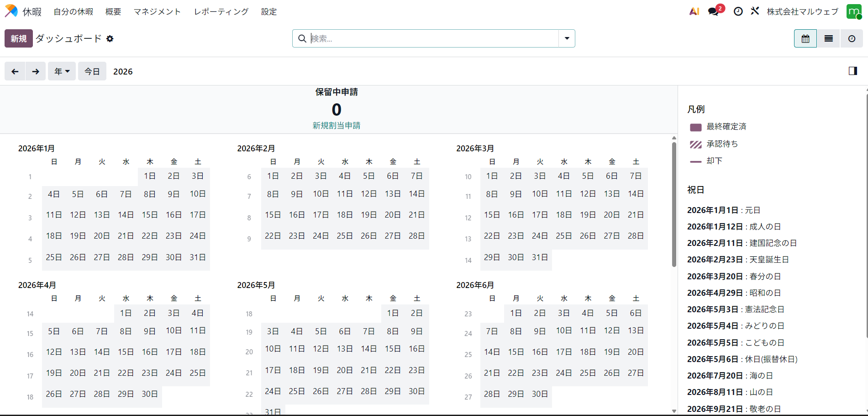The height and width of the screenshot is (416, 868).
Task: Open the debug tools wrench icon
Action: [755, 11]
